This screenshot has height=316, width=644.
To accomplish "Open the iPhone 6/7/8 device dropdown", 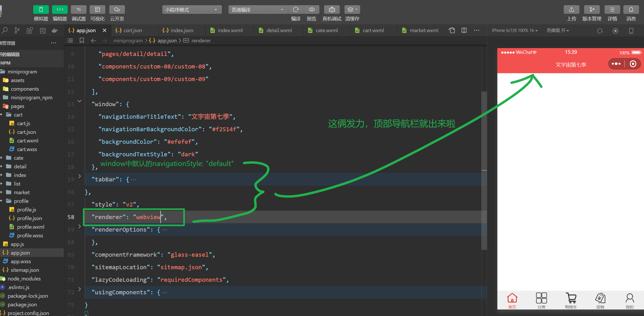I will tap(514, 30).
